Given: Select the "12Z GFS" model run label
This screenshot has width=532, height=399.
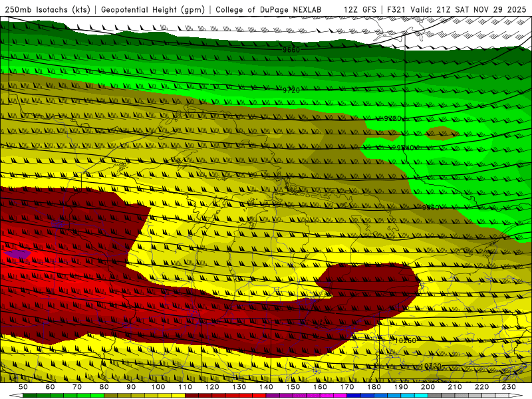Looking at the screenshot, I should click(360, 9).
